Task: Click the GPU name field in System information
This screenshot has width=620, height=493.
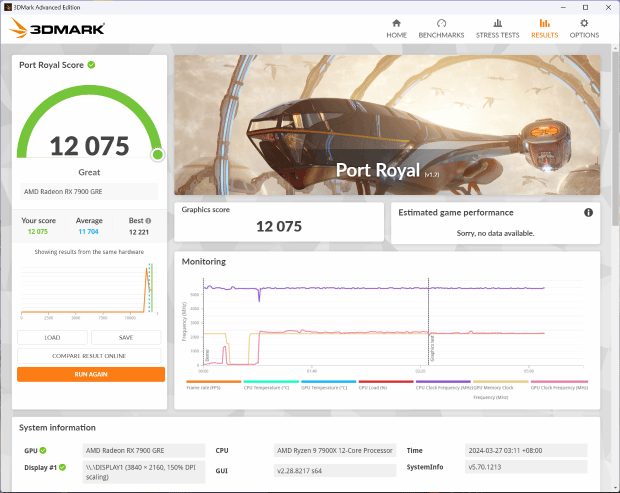Action: click(144, 450)
